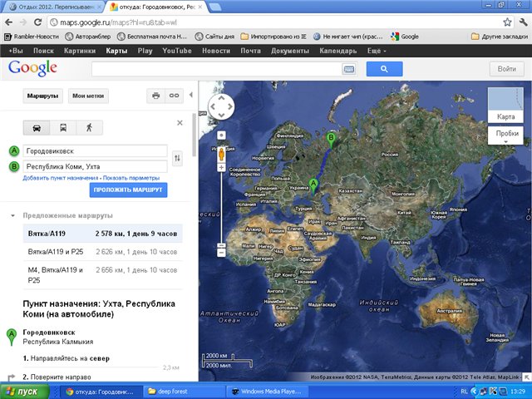Open the Еще dropdown in black bar
This screenshot has width=532, height=399.
click(x=377, y=51)
